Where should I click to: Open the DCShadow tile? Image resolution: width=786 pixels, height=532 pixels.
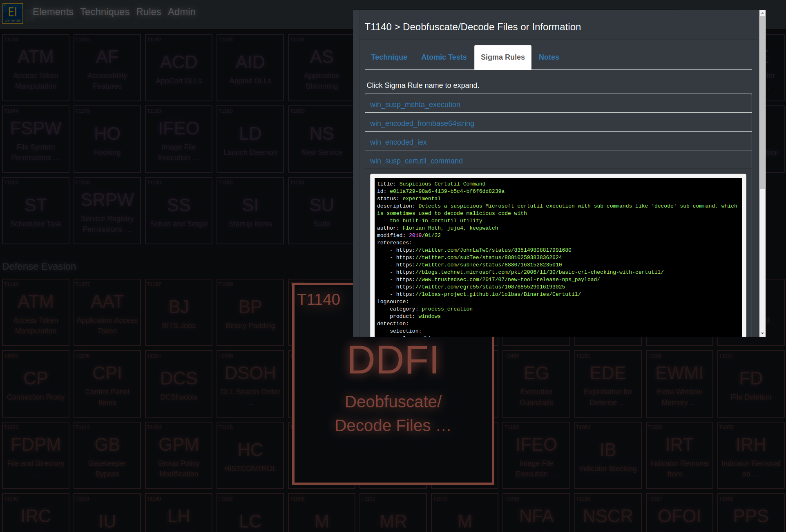(x=179, y=384)
